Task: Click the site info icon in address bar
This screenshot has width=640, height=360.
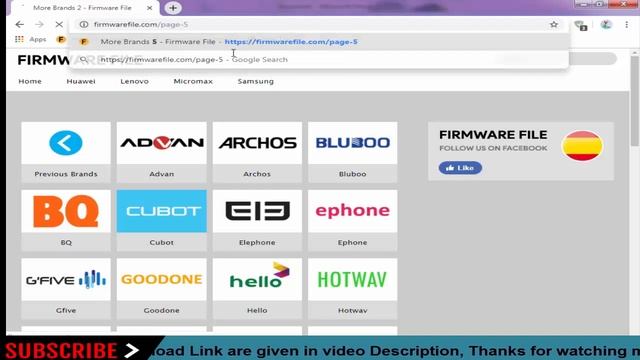Action: click(84, 24)
